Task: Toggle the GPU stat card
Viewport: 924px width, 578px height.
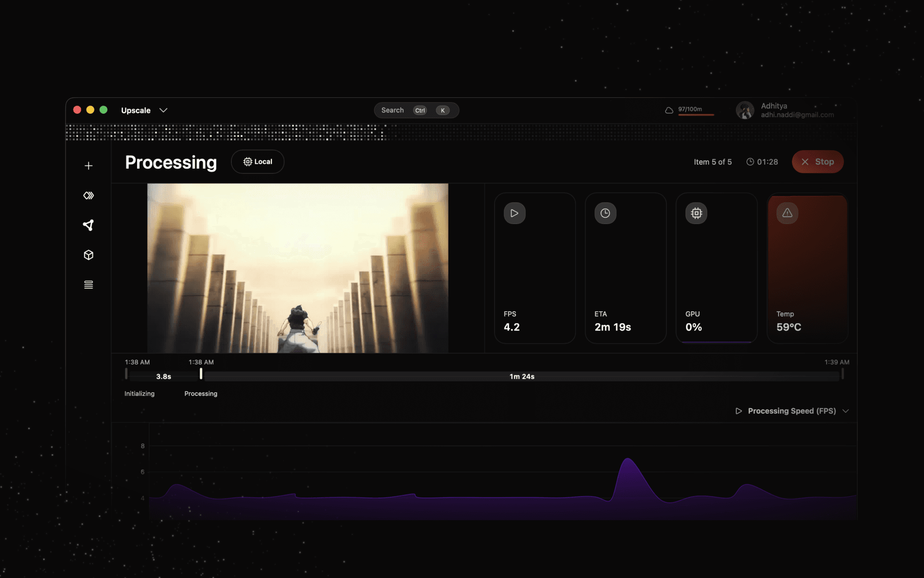Action: [716, 268]
